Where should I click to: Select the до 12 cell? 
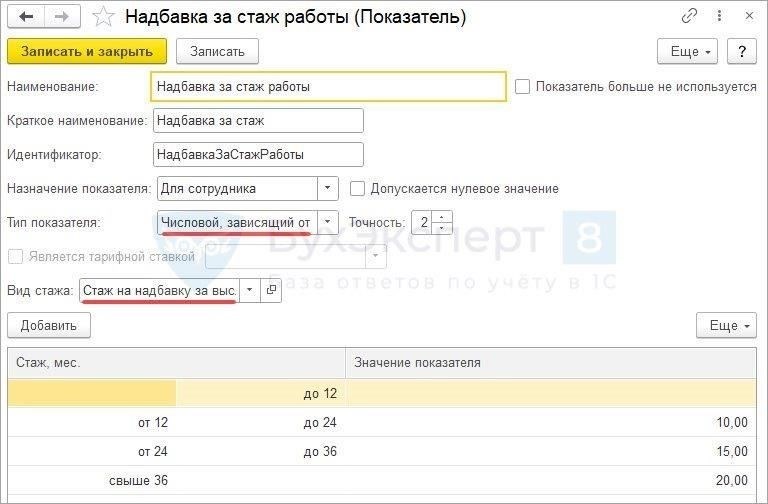coord(261,393)
